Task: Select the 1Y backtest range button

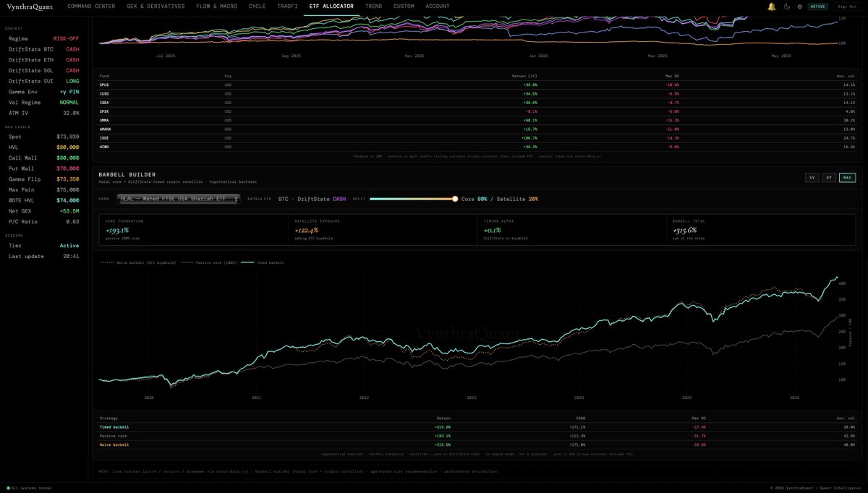Action: 812,177
